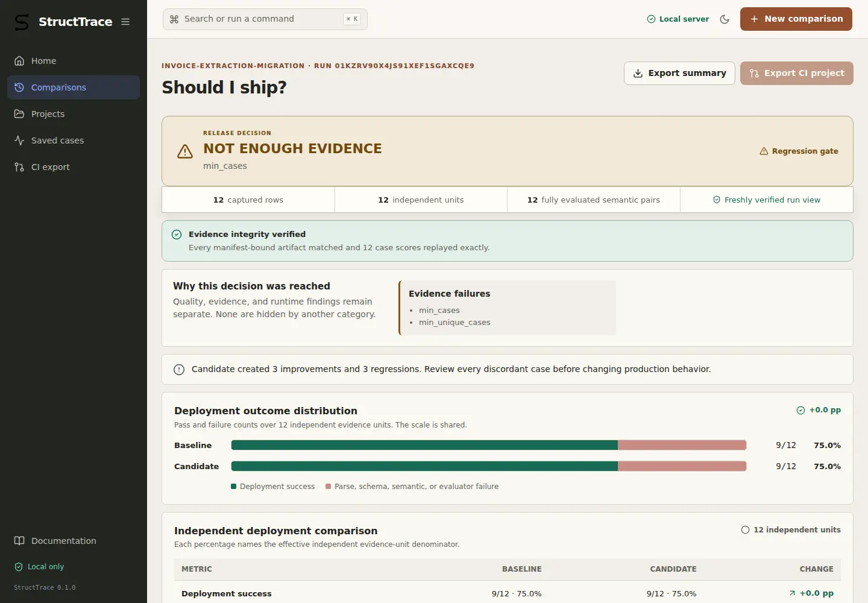Click the warning triangle beside NOT ENOUGH EVIDENCE
868x603 pixels.
click(x=185, y=151)
